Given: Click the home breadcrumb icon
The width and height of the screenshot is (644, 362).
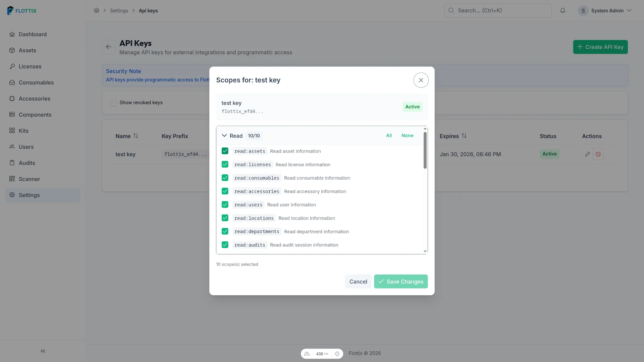Looking at the screenshot, I should coord(97,10).
